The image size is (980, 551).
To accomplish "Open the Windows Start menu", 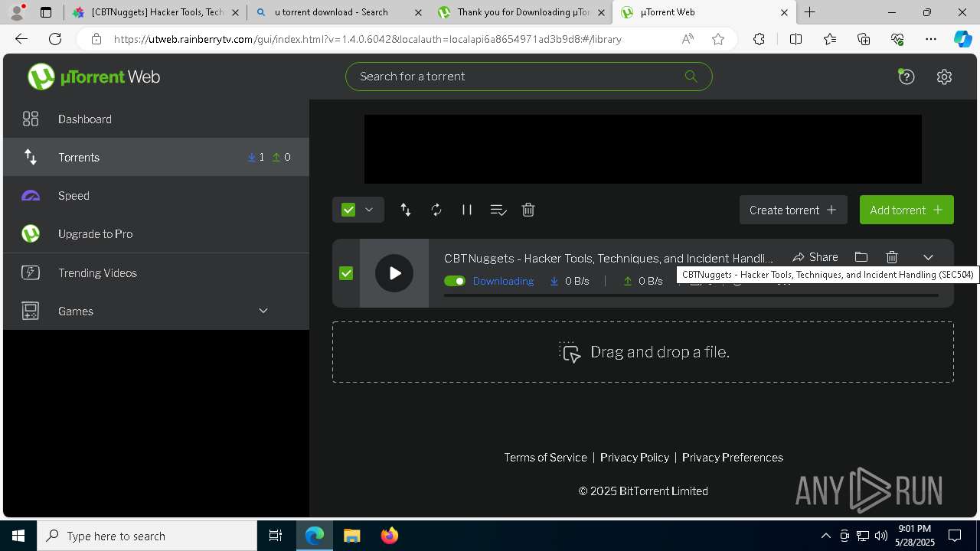I will pos(18,536).
